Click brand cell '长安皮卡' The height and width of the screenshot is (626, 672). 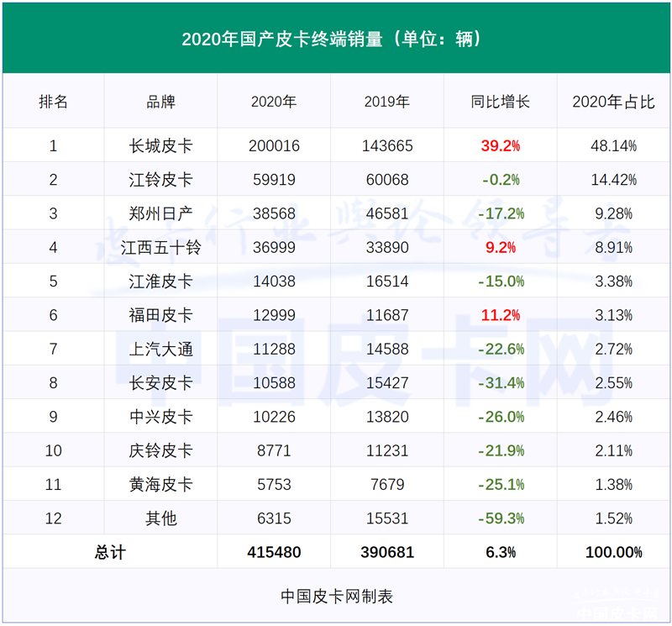160,383
